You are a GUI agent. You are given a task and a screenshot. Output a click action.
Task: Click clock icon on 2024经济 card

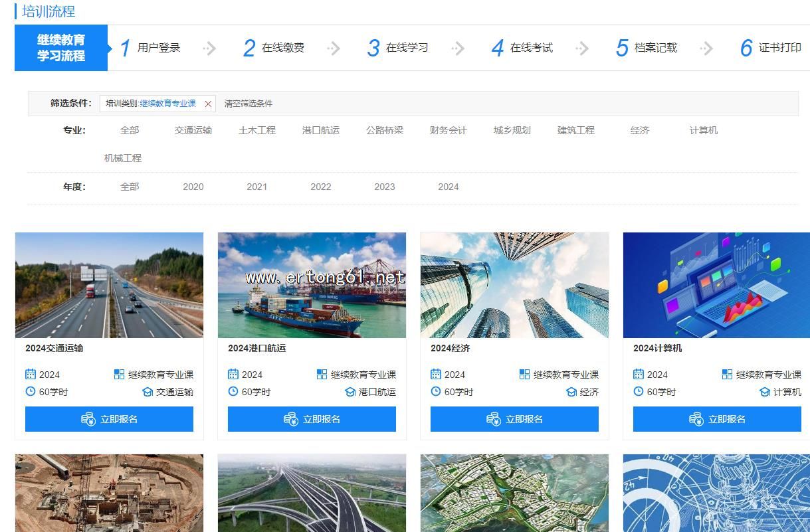point(436,392)
